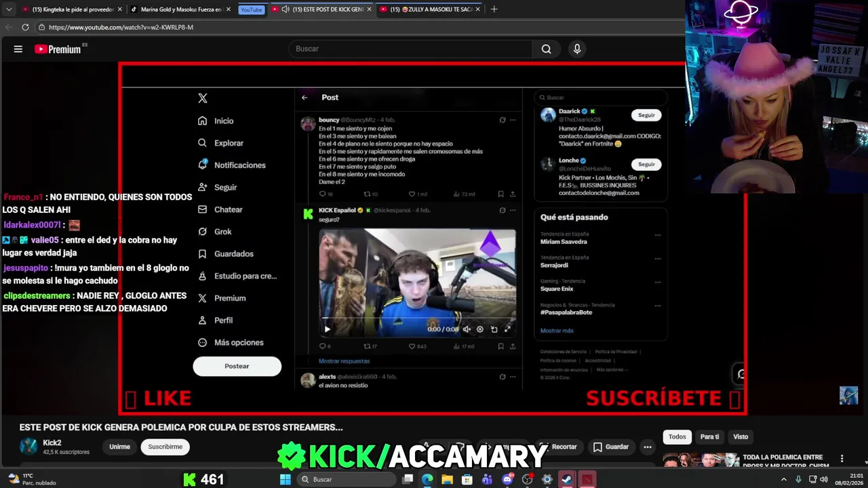Click the Windows Start button

[x=285, y=479]
